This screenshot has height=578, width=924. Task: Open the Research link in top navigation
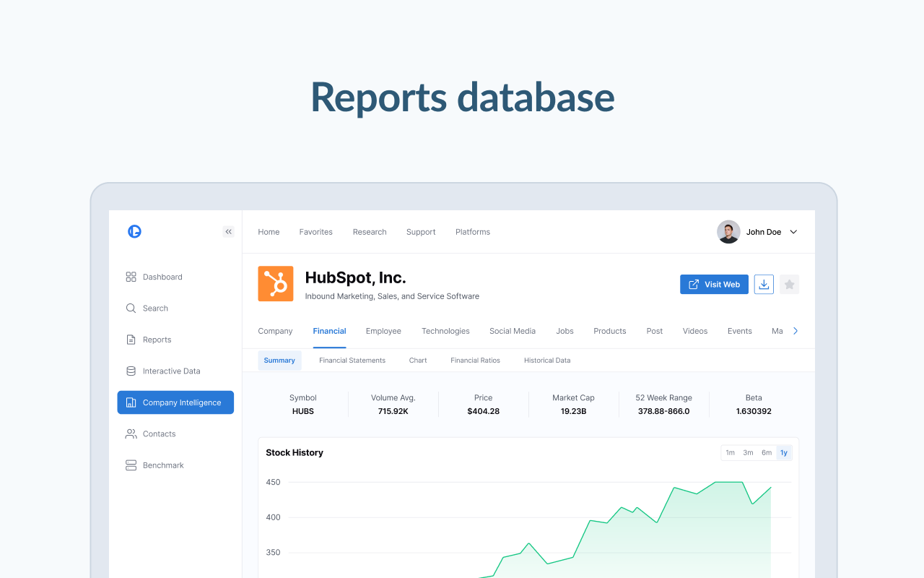(x=370, y=232)
